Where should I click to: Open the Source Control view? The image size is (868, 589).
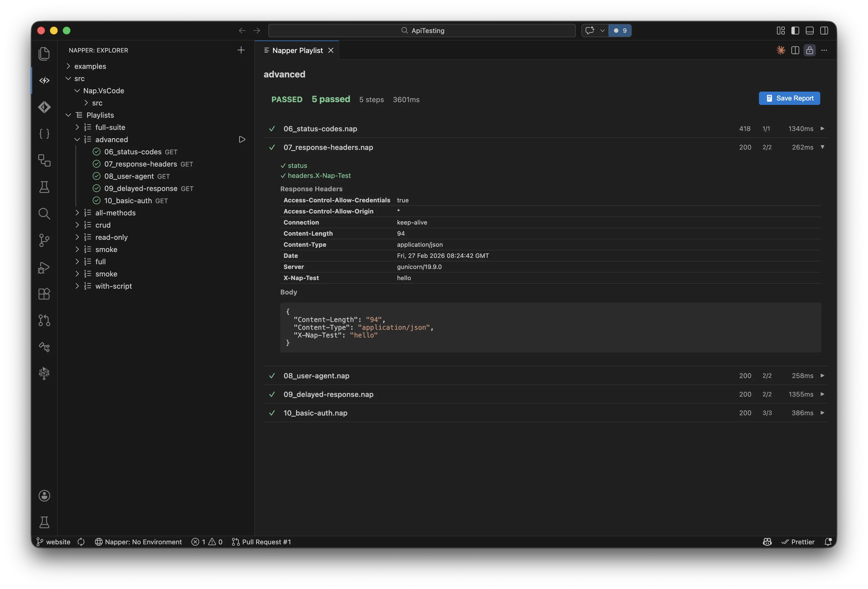[x=44, y=241]
